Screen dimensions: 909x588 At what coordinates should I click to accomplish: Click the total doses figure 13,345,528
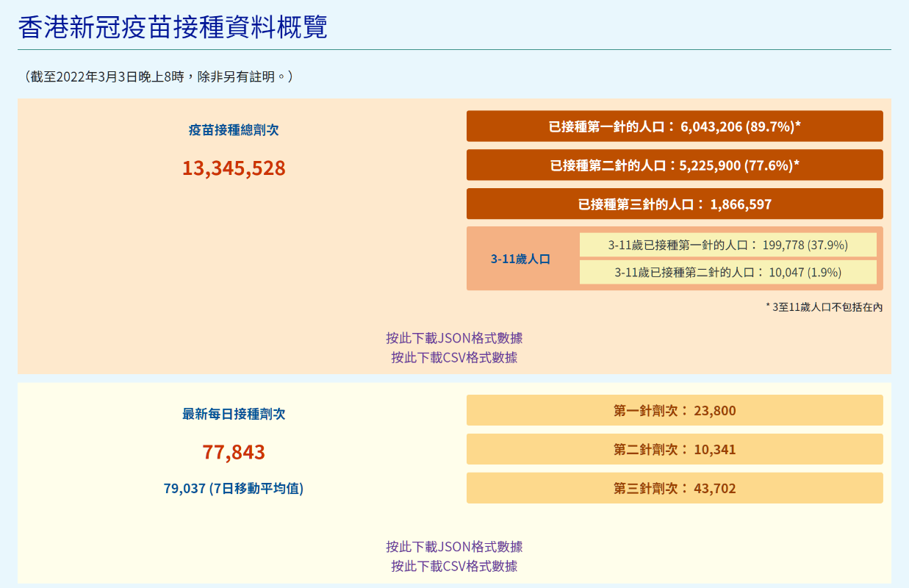tap(234, 168)
